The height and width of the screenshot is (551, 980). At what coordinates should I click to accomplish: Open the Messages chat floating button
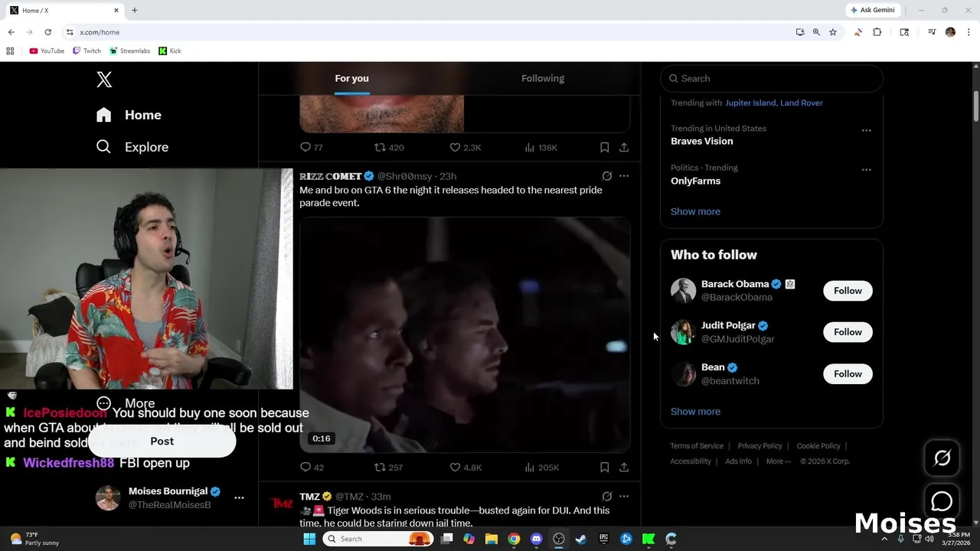pyautogui.click(x=942, y=501)
